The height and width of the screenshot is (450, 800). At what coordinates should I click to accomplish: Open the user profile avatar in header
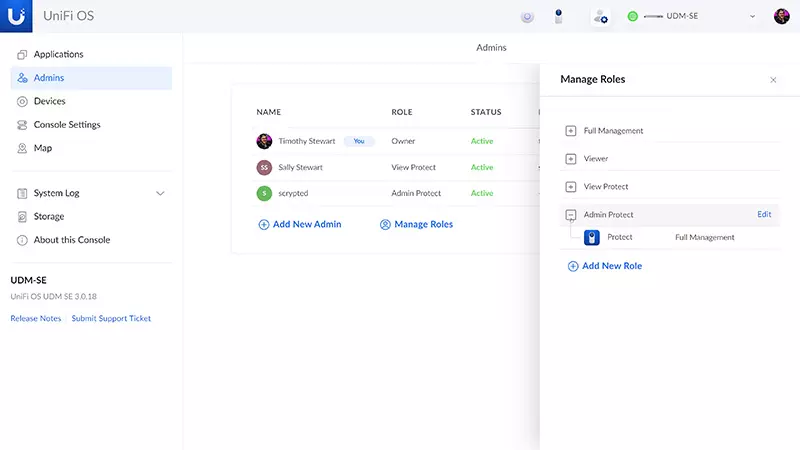[x=781, y=16]
